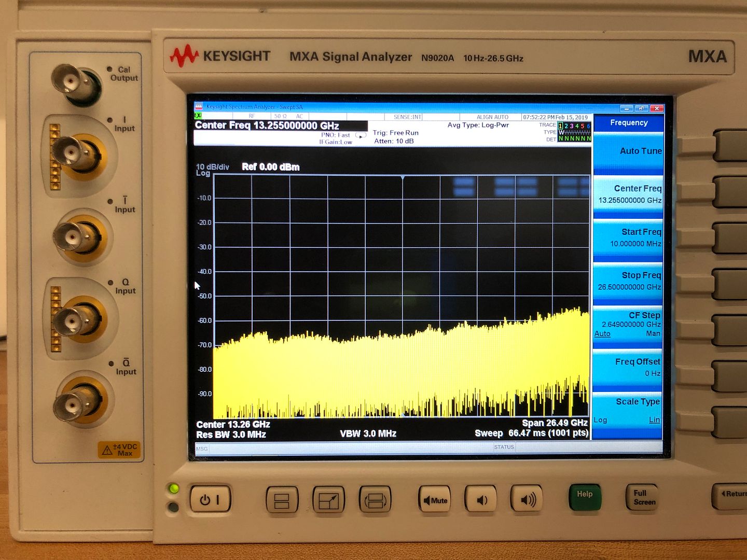Set CF Step to Man
The width and height of the screenshot is (747, 560).
[x=653, y=333]
